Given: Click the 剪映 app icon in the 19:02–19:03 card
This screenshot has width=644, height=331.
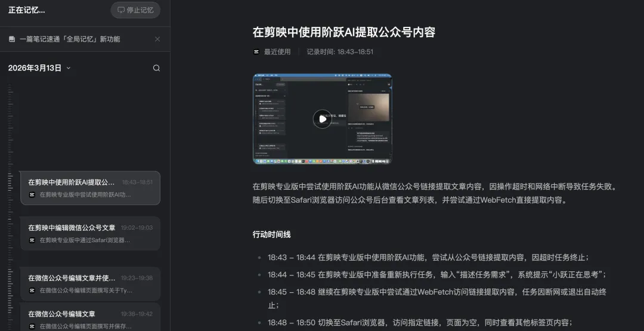Looking at the screenshot, I should [x=32, y=240].
